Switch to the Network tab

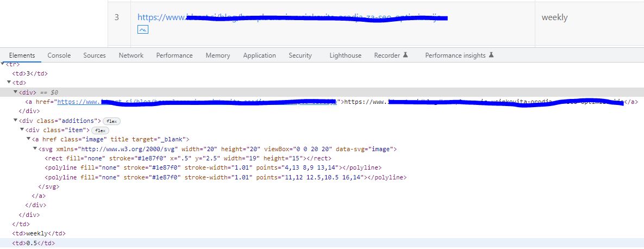[x=131, y=55]
